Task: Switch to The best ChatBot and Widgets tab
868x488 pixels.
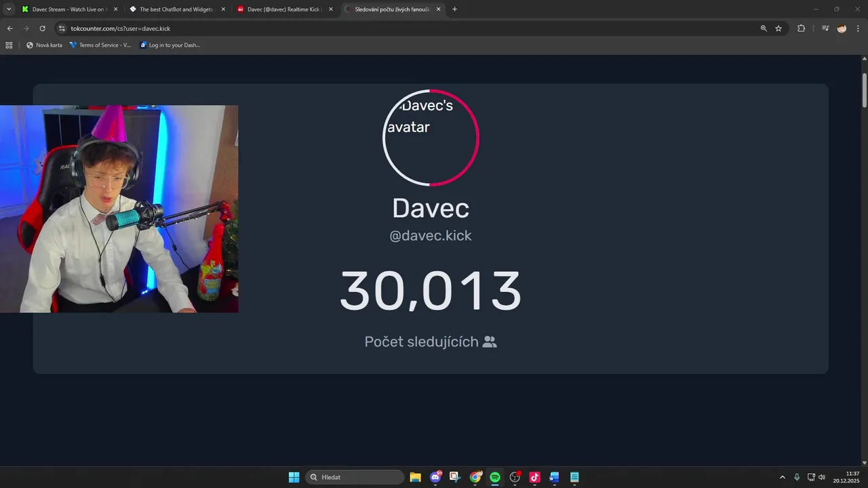Action: pos(176,9)
